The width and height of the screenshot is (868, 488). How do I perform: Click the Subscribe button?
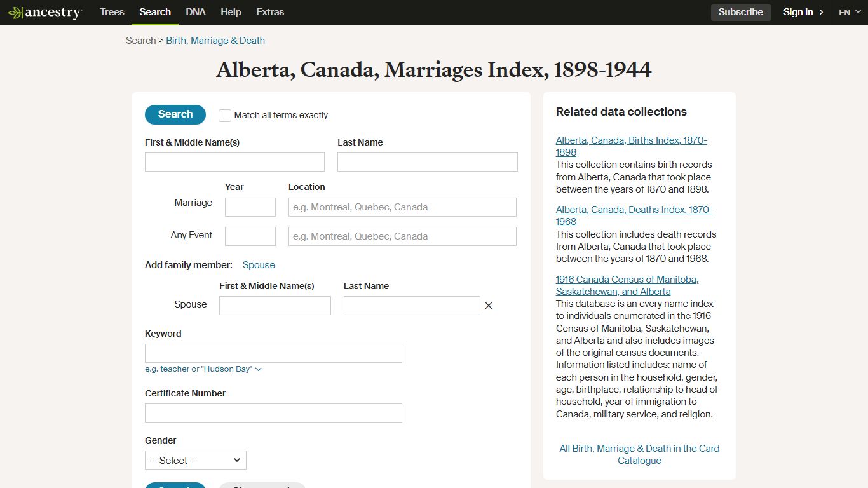[741, 12]
